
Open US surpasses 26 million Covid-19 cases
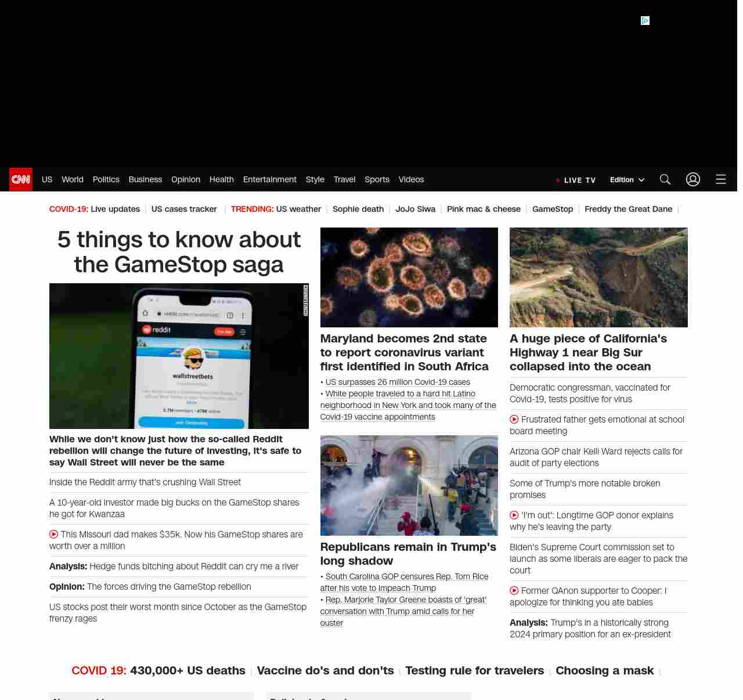(398, 382)
